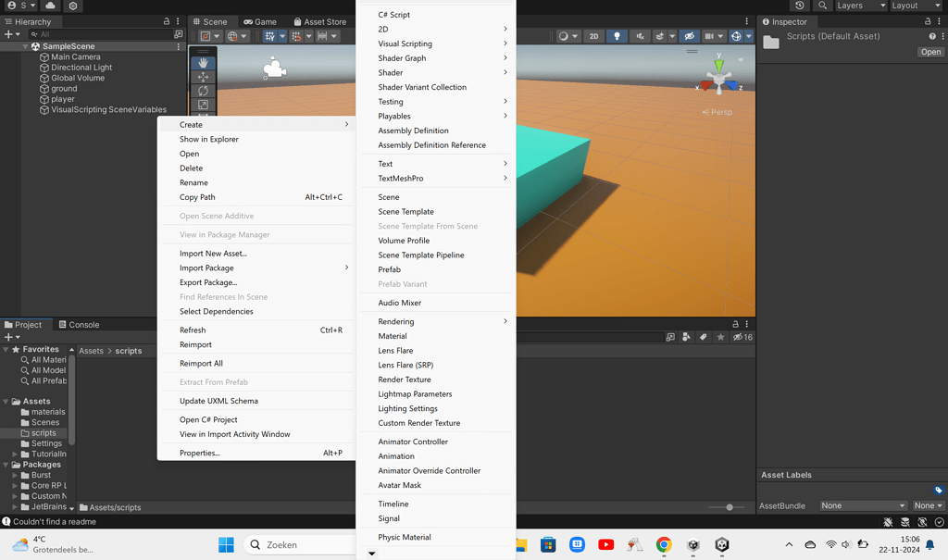Select the Rotate tool

click(x=205, y=90)
